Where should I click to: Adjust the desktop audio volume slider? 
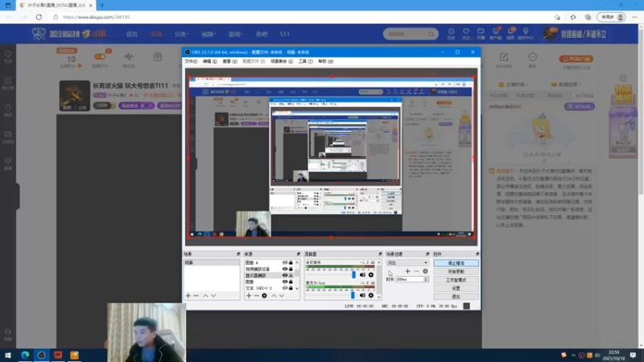click(x=353, y=274)
